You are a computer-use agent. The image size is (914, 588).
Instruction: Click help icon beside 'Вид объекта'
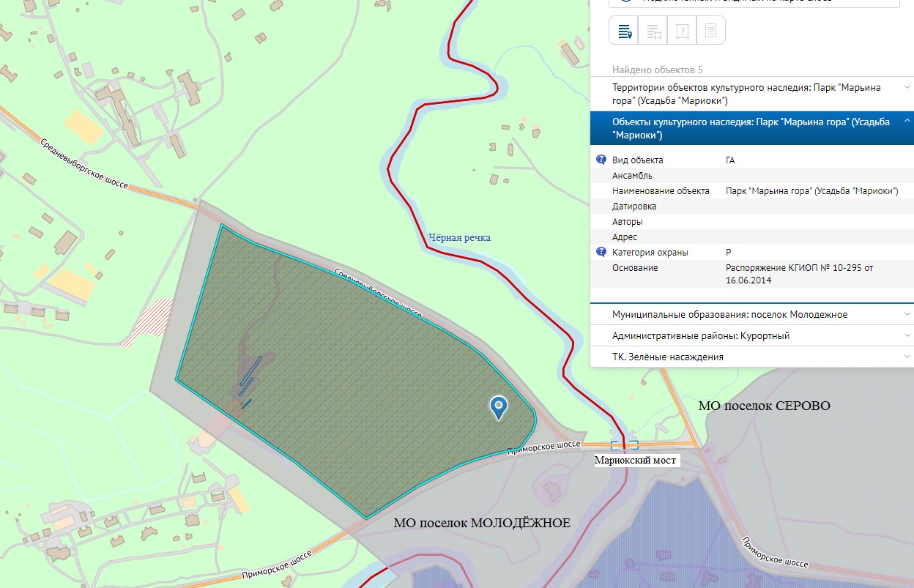point(601,160)
